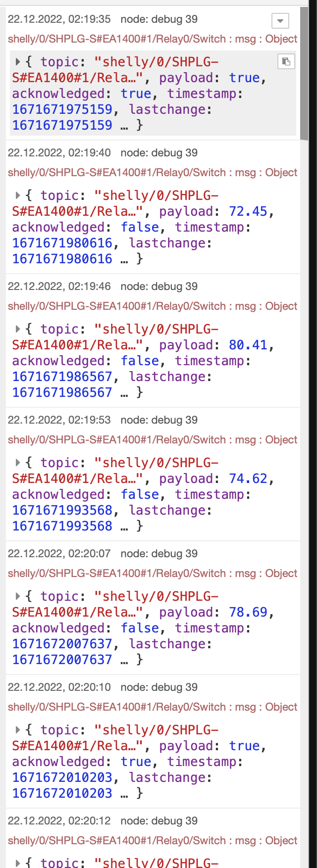
Task: Expand the object with payload 78.69
Action: 18,596
